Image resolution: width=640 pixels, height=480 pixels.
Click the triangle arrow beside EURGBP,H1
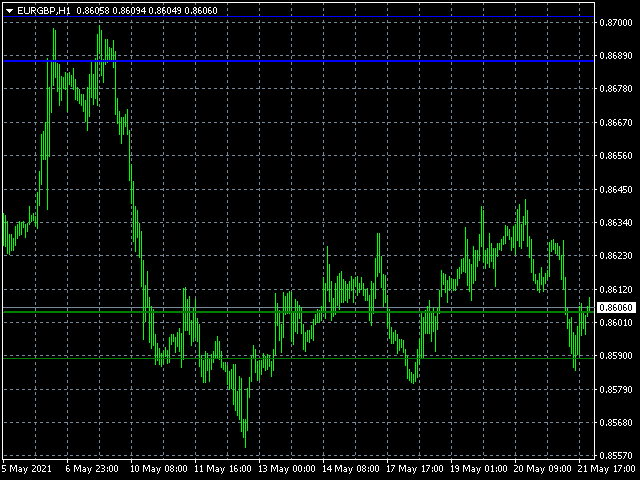click(10, 11)
